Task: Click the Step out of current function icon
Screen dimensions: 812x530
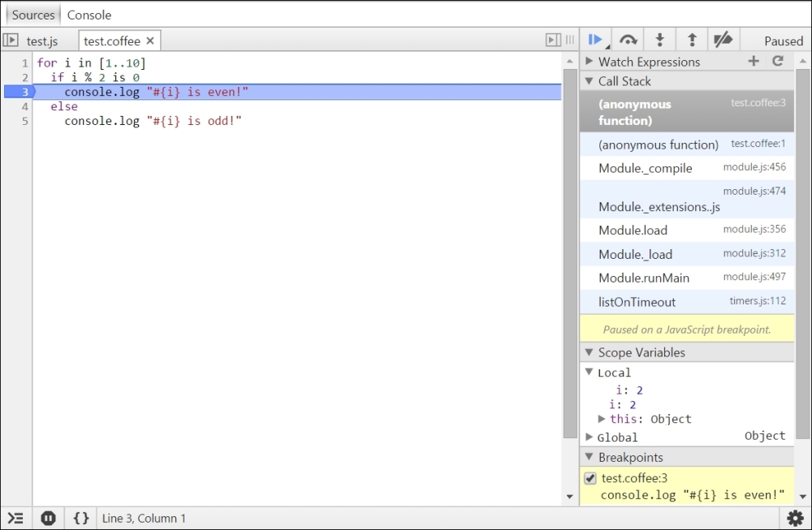Action: pos(691,38)
